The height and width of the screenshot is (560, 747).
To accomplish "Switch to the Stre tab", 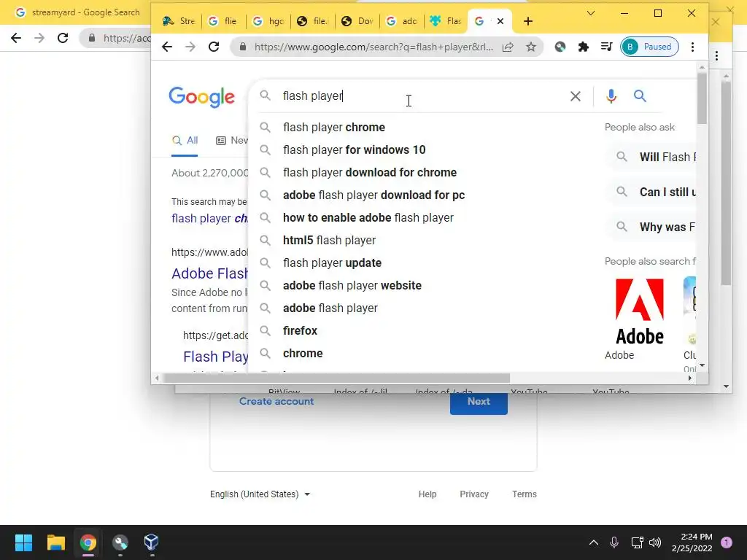I will point(179,21).
